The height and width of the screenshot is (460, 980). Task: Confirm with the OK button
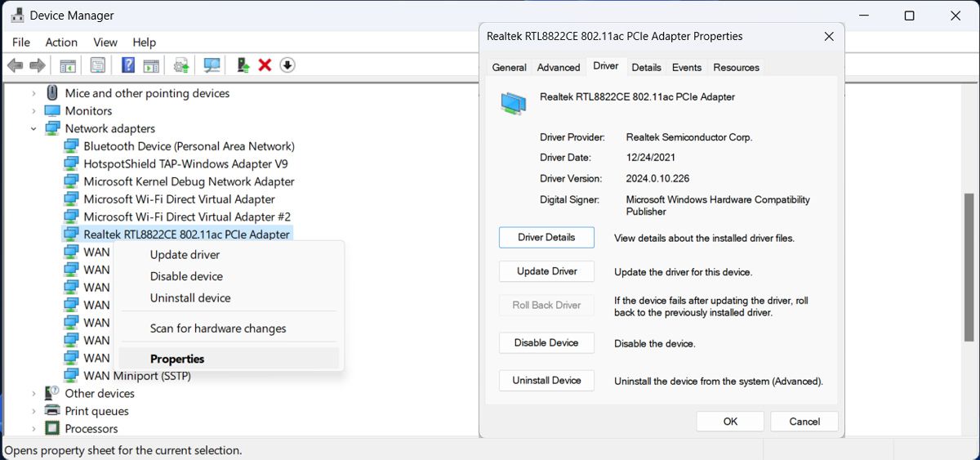730,422
